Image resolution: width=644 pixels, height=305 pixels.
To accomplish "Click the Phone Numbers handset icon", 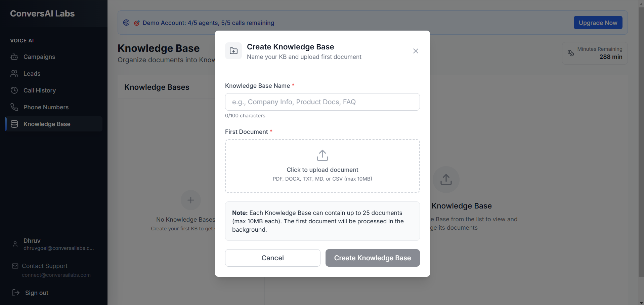I will click(14, 107).
